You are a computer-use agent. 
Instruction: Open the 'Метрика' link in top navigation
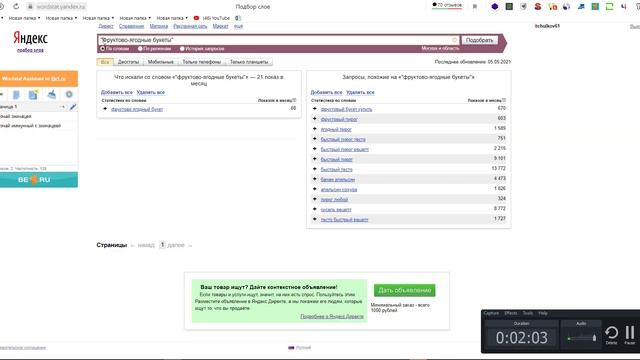point(159,26)
